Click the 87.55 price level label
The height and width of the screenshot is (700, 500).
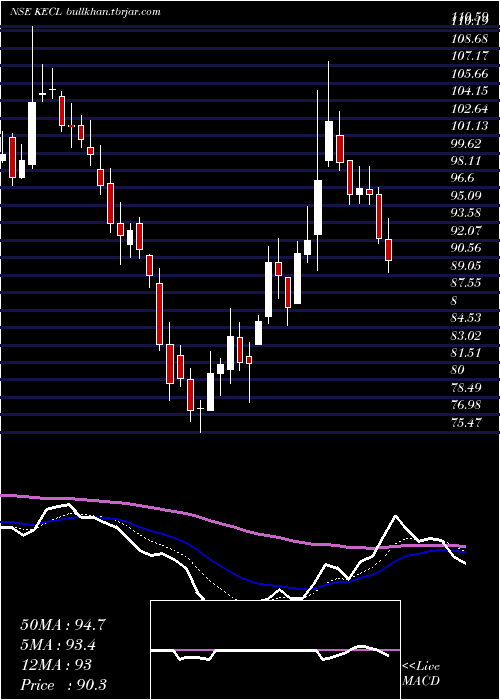(466, 283)
